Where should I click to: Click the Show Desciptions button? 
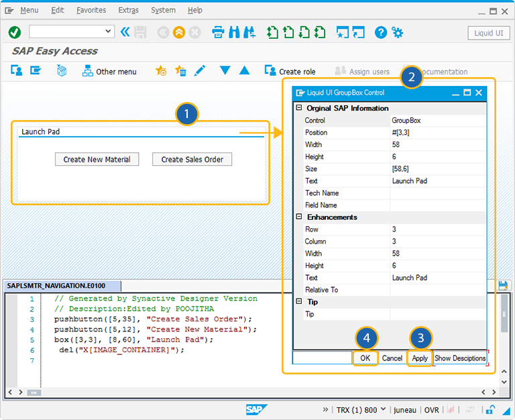point(460,358)
